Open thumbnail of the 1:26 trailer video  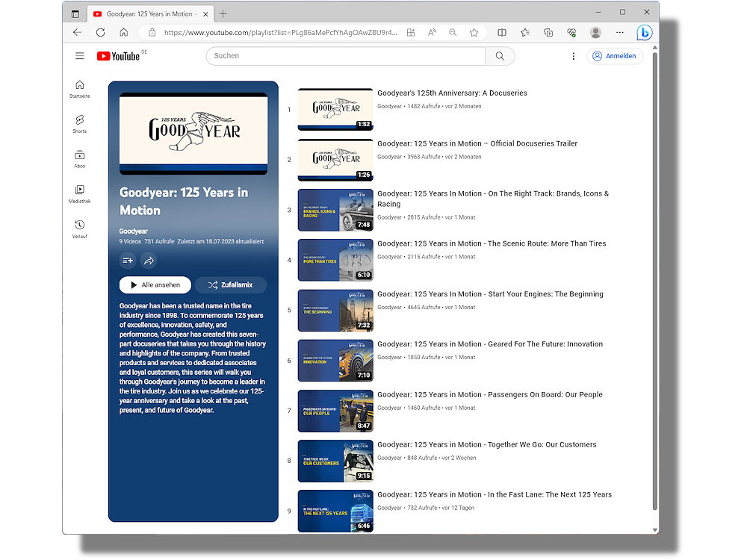pyautogui.click(x=335, y=160)
